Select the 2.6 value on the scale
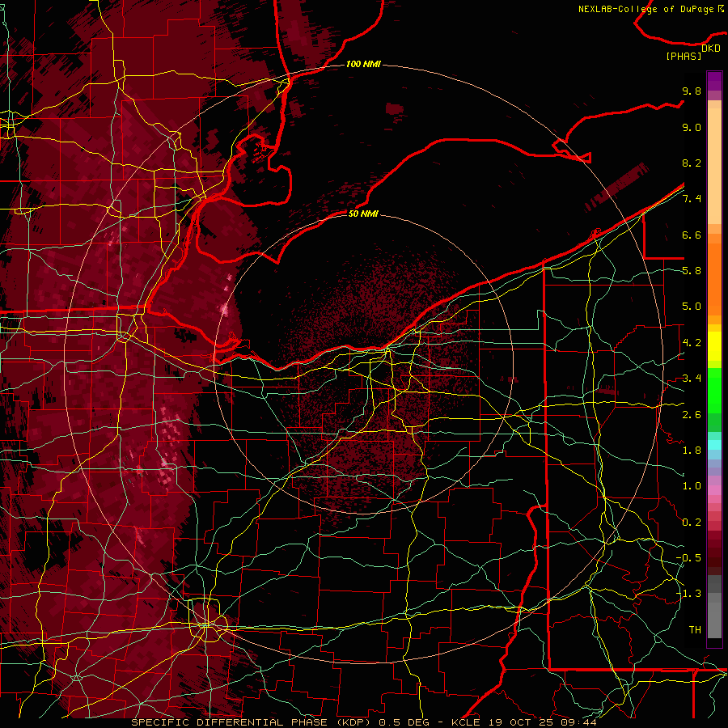Viewport: 728px width, 728px height. 692,415
